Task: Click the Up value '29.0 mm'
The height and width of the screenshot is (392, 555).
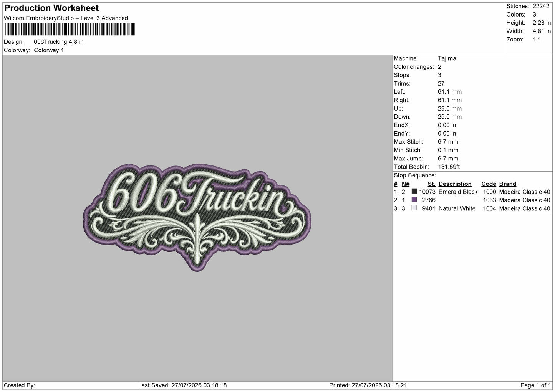Action: pos(450,108)
